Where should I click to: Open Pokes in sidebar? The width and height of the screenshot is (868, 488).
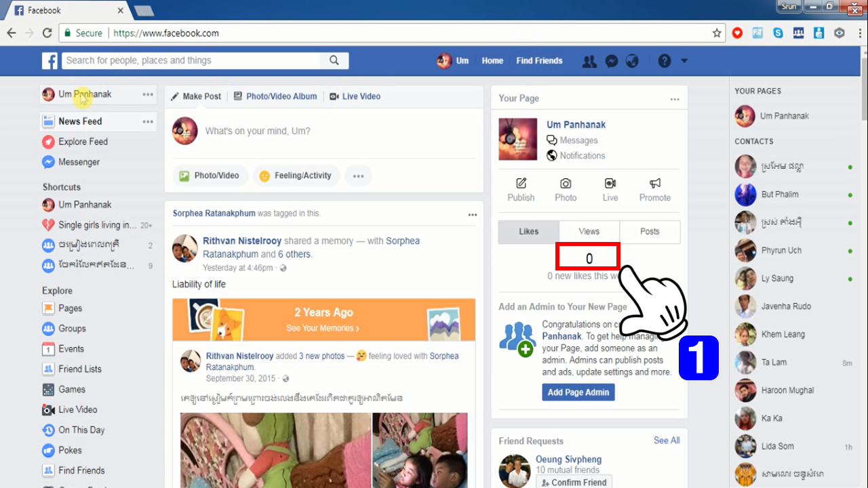(x=70, y=450)
